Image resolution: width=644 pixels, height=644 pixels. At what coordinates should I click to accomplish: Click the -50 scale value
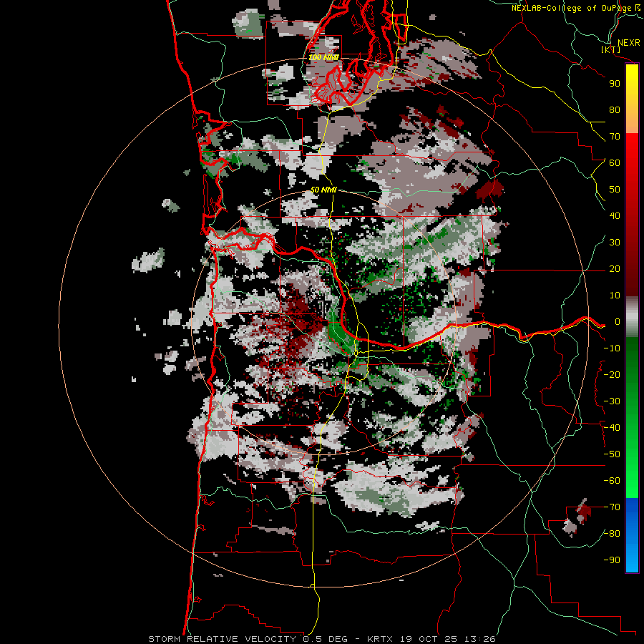pos(612,454)
